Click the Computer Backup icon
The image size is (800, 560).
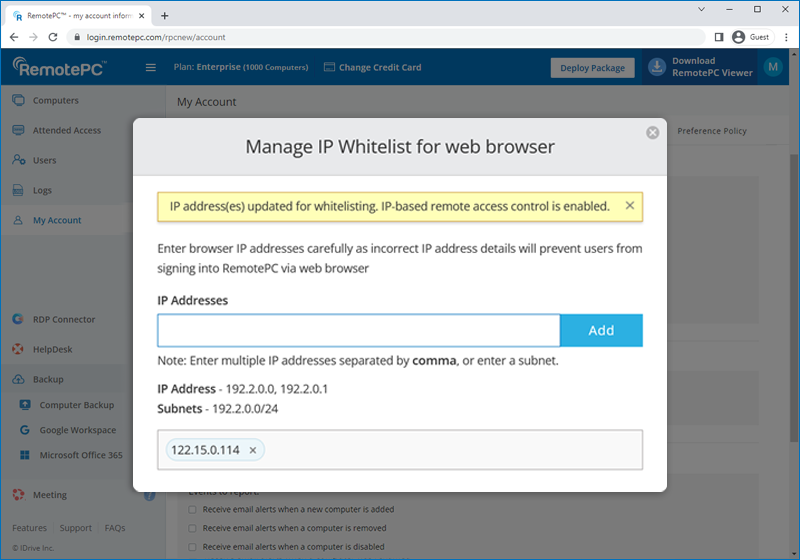click(26, 405)
